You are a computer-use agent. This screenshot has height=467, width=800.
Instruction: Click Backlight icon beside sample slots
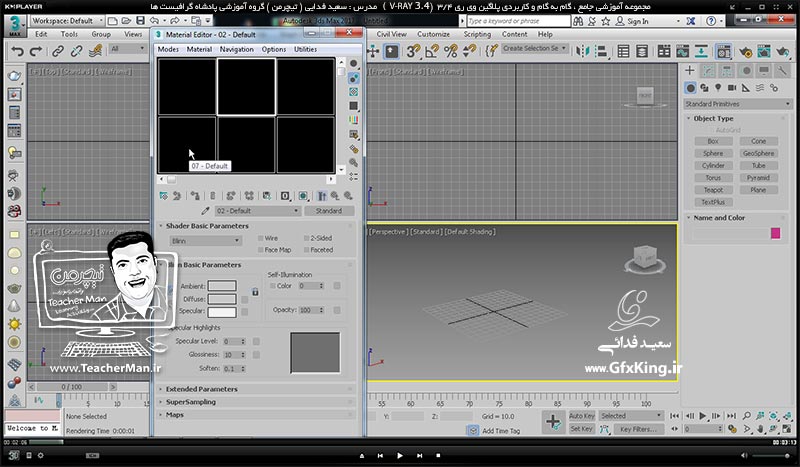(x=353, y=78)
